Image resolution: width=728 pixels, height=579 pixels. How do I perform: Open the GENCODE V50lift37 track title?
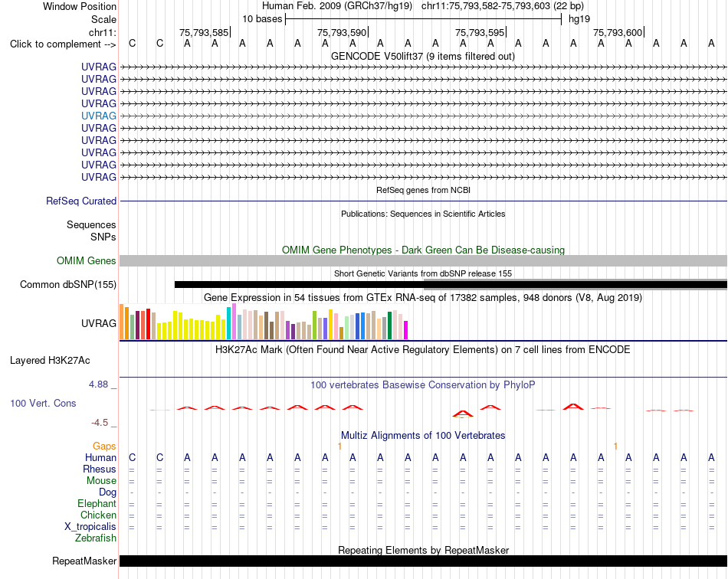pyautogui.click(x=422, y=57)
